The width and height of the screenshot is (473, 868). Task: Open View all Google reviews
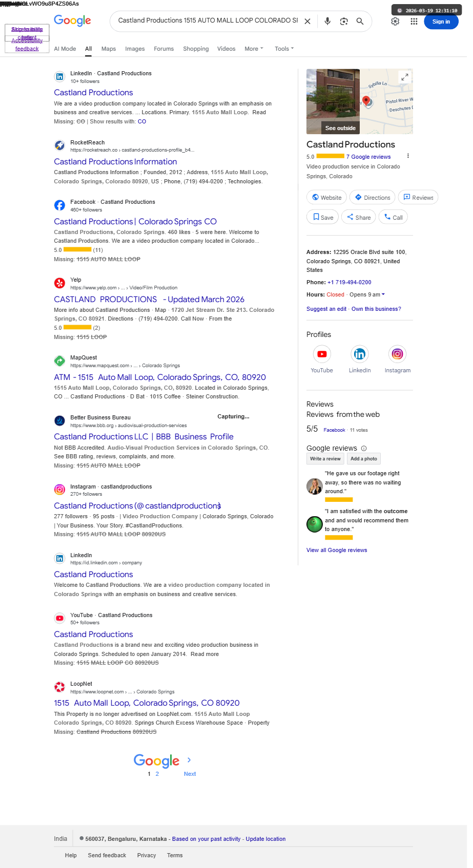pos(337,550)
